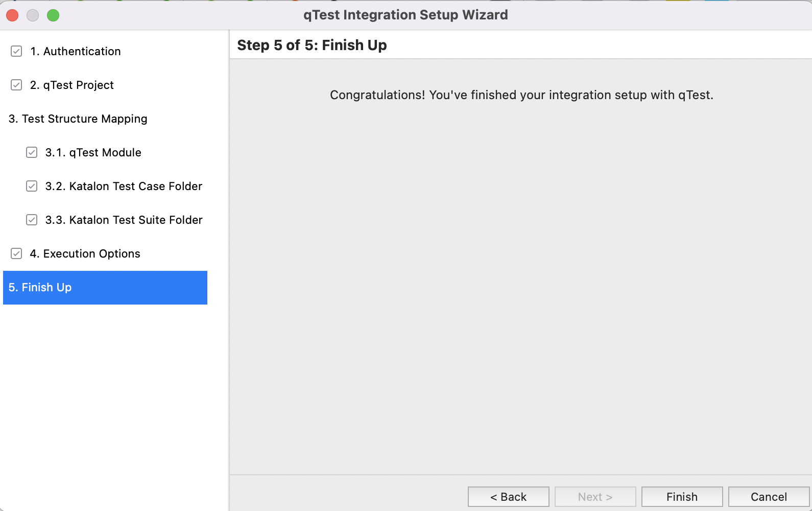Go back using the Back button

tap(508, 496)
